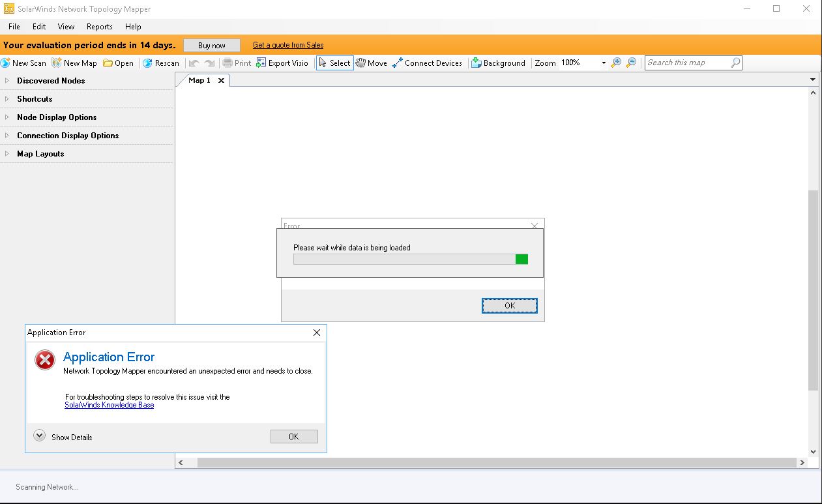
Task: Open the zoom percentage dropdown
Action: [604, 63]
